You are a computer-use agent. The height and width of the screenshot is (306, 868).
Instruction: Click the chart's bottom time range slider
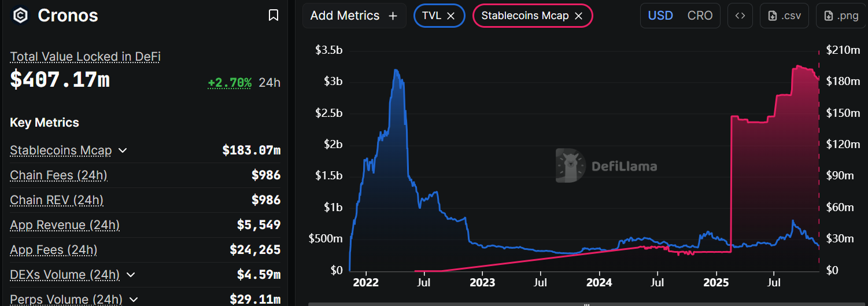(x=586, y=303)
